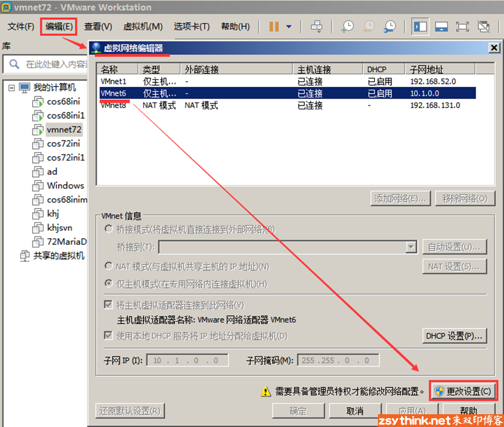Open the 帮助(H) menu
Screen dimensions: 504x427
tap(235, 26)
